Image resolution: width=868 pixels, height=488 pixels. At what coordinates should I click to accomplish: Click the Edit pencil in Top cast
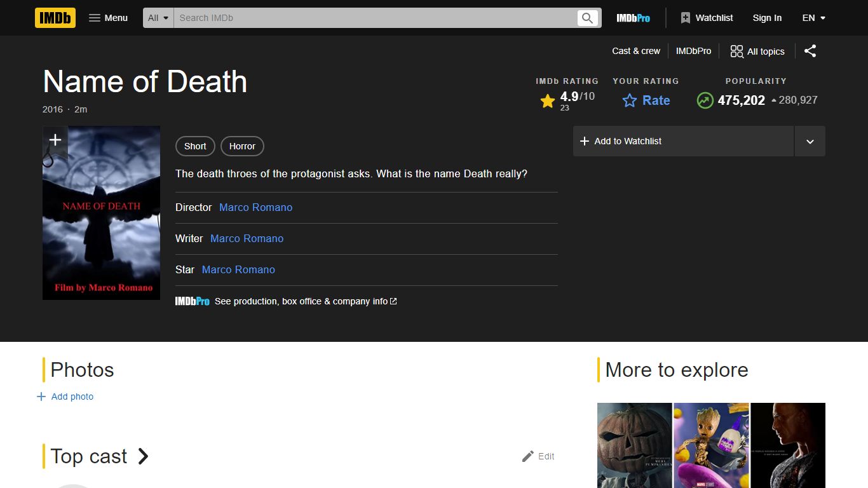pyautogui.click(x=538, y=456)
